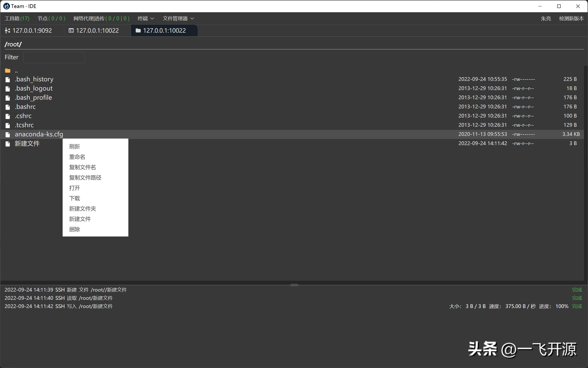Click the parent directory folder icon
Viewport: 588px width, 368px height.
coord(8,71)
